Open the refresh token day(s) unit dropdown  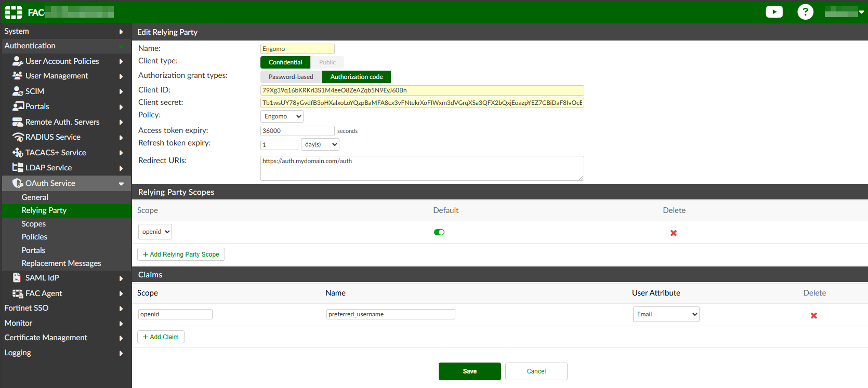[320, 144]
